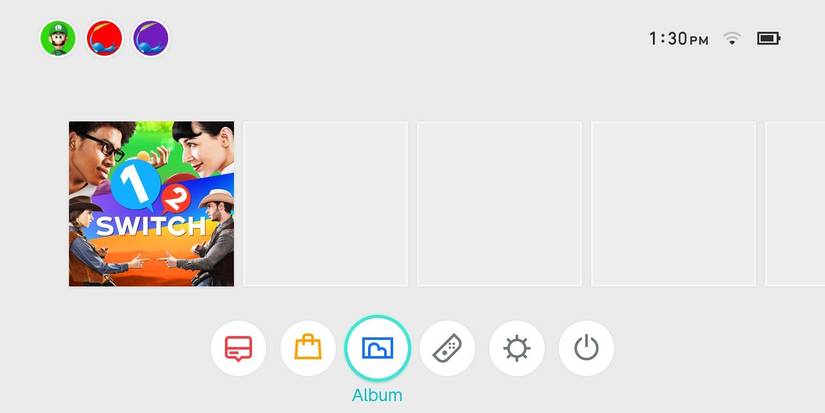
Task: Click the blue number 1 bubble on game art
Action: click(x=136, y=185)
